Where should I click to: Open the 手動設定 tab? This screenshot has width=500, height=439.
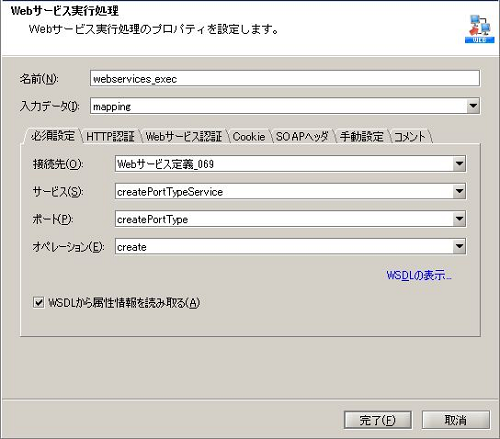click(x=361, y=137)
